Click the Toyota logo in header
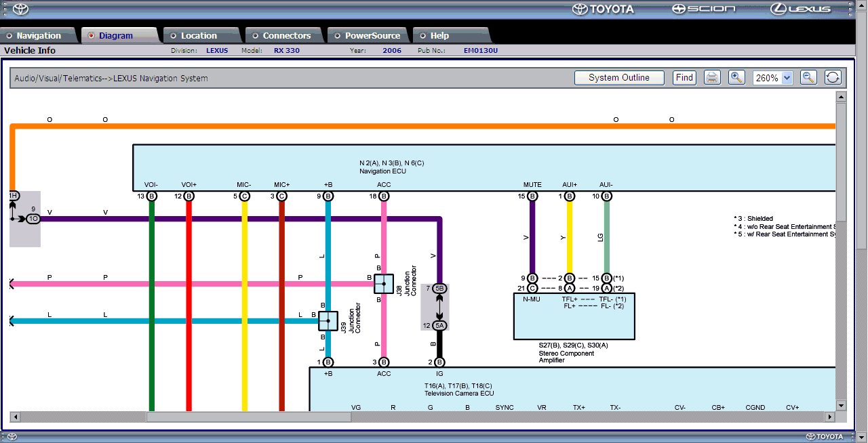 (603, 9)
